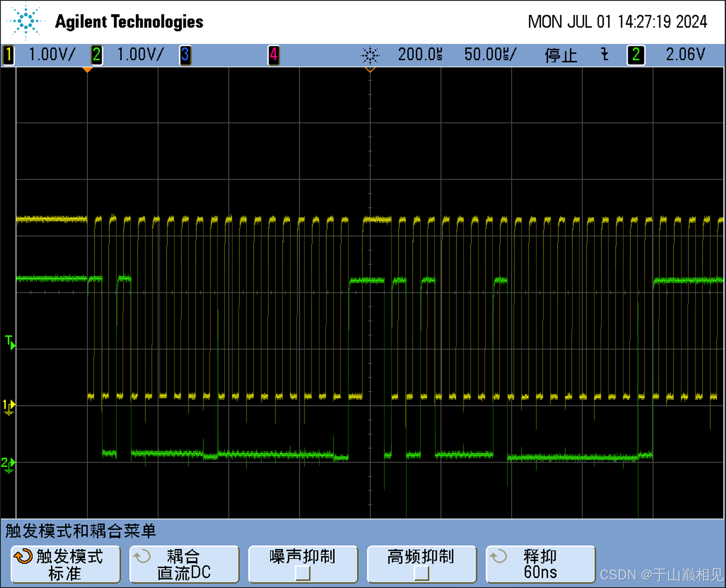
Task: Click the Agilent Technologies brand text
Action: coord(129,22)
